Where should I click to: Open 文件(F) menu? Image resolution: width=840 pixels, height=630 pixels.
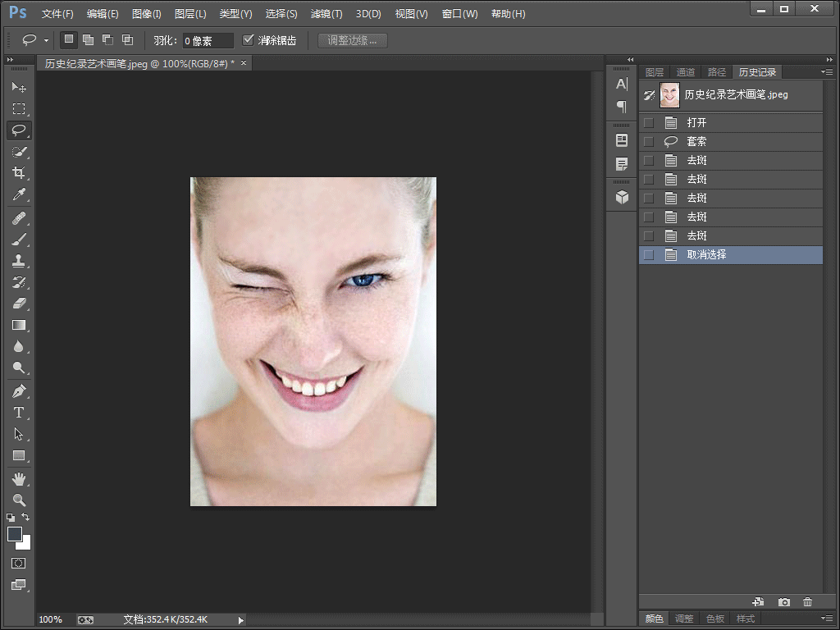point(57,14)
